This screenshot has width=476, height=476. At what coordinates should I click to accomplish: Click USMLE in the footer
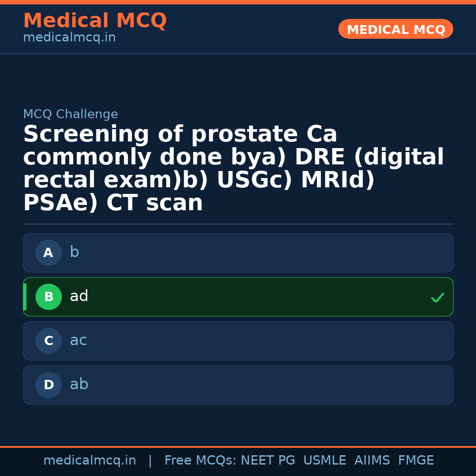click(324, 461)
